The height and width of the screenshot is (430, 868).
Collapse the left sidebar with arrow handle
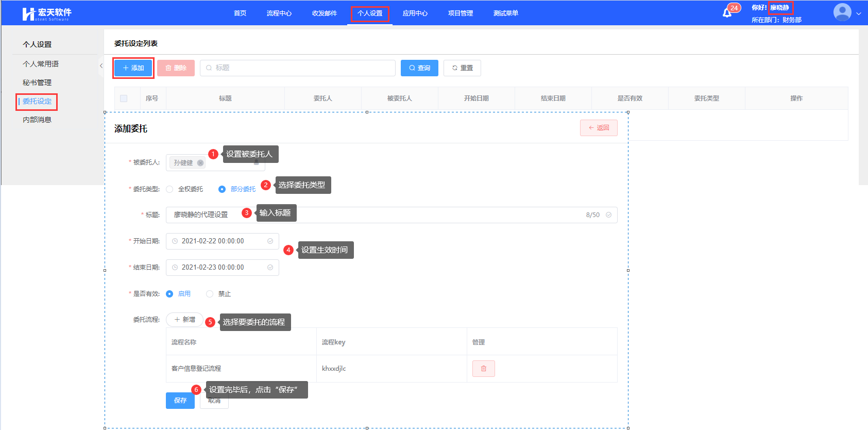pos(101,66)
